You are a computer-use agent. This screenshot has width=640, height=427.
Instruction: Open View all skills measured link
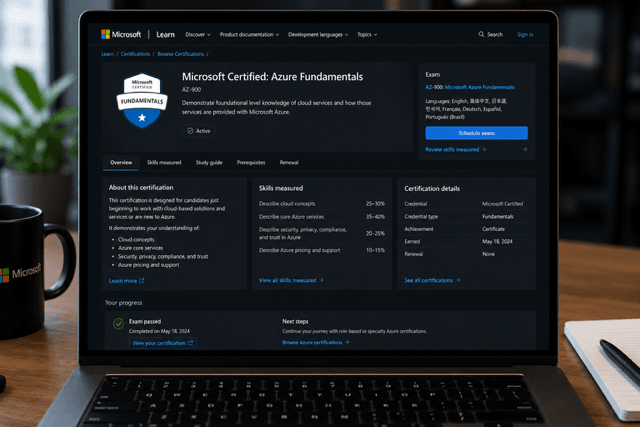pos(291,280)
